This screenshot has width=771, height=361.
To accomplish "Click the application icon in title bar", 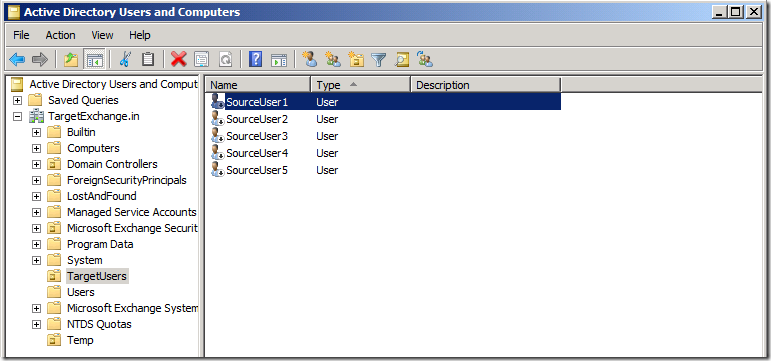I will (x=14, y=12).
